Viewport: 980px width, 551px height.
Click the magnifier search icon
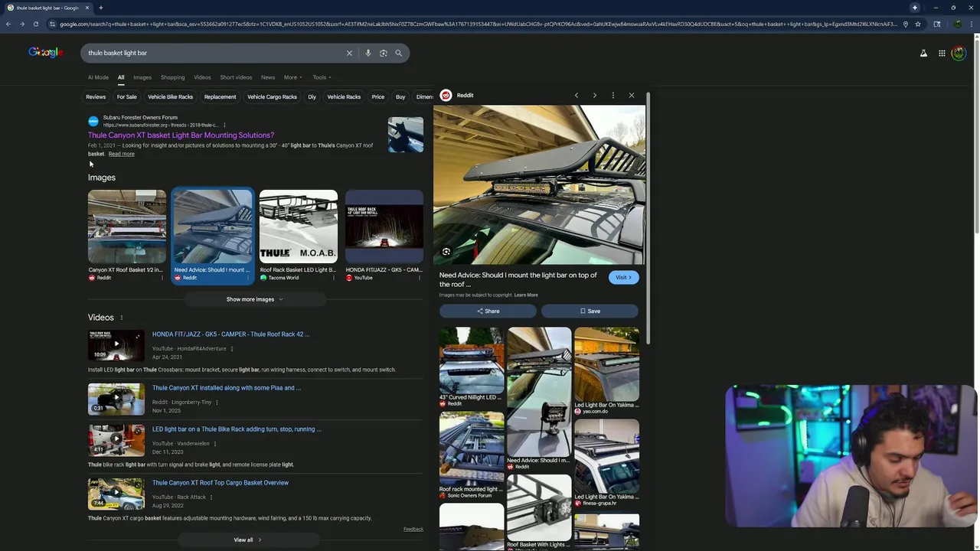click(398, 53)
